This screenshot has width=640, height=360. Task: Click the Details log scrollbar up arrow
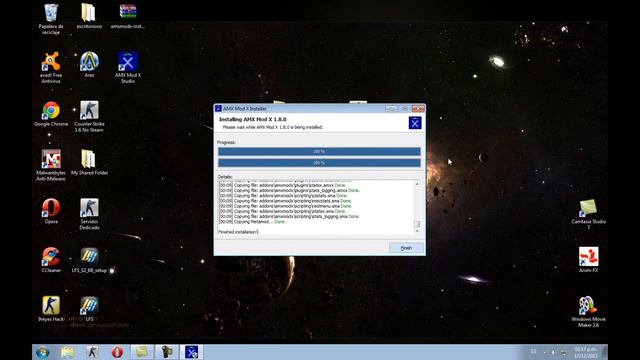click(x=417, y=184)
